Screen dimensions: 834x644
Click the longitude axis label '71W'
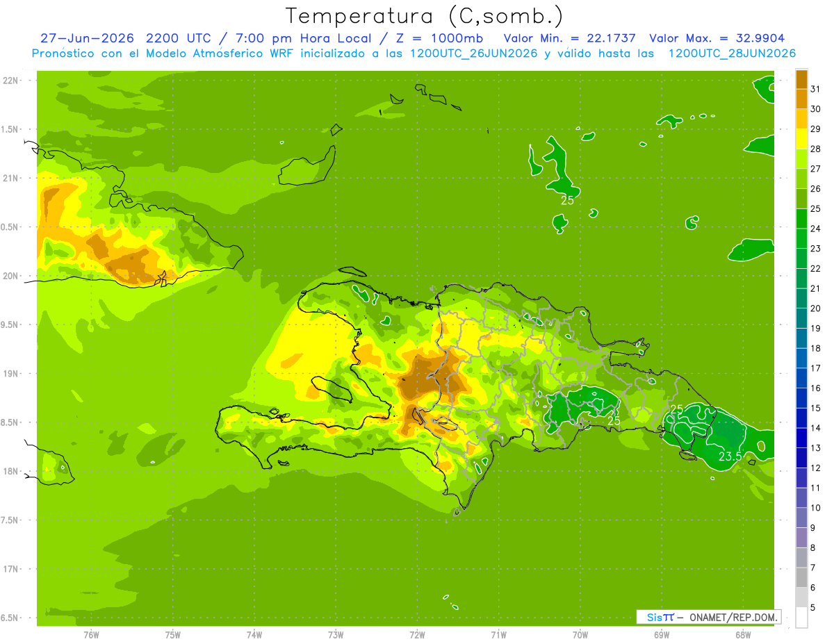click(498, 634)
